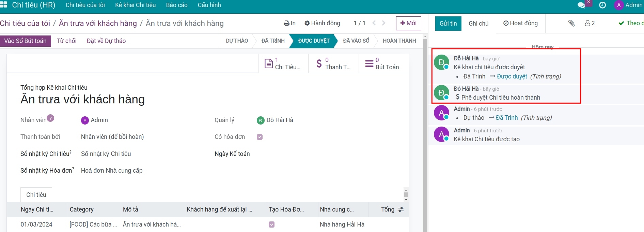Open the Chi Tiêu document stat button

pos(283,63)
